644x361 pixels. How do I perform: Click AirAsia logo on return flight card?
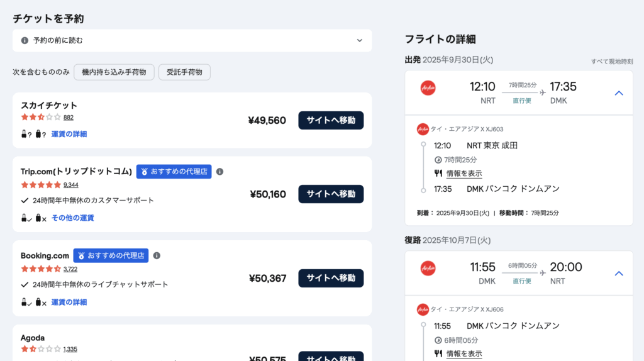(x=428, y=269)
